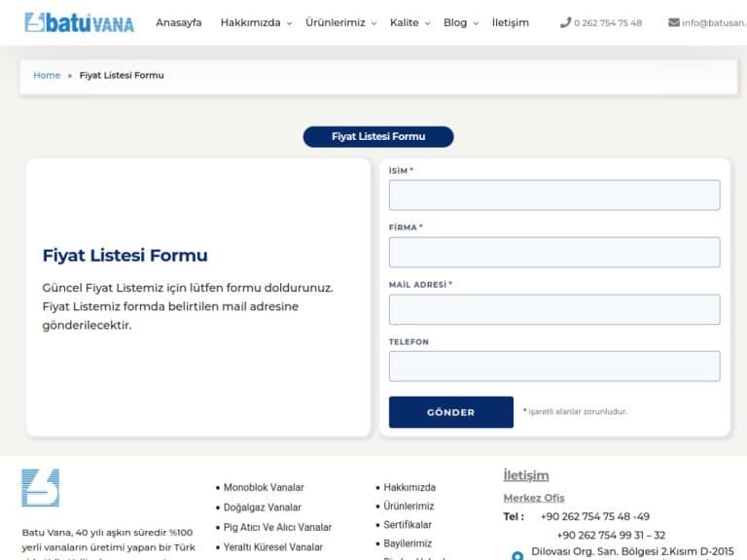
Task: Open the Hakkımızda menu
Action: [x=251, y=22]
